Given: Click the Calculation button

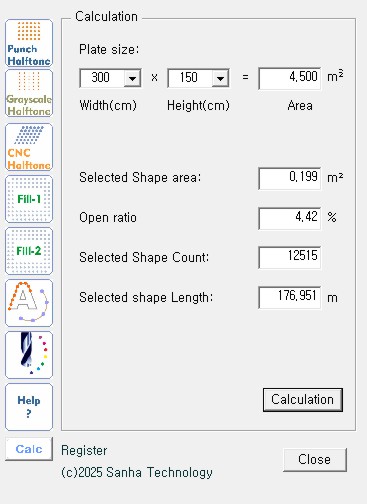Looking at the screenshot, I should pyautogui.click(x=303, y=400).
